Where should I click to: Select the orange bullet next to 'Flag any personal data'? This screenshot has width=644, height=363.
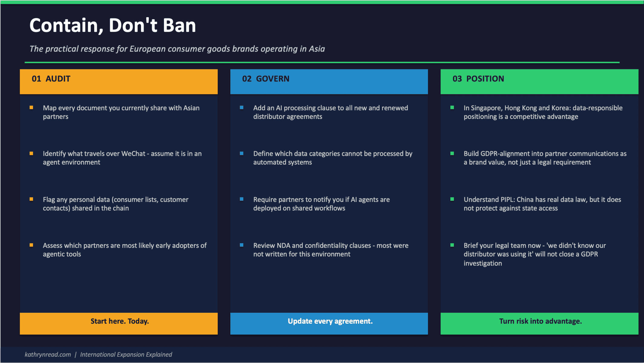point(31,199)
